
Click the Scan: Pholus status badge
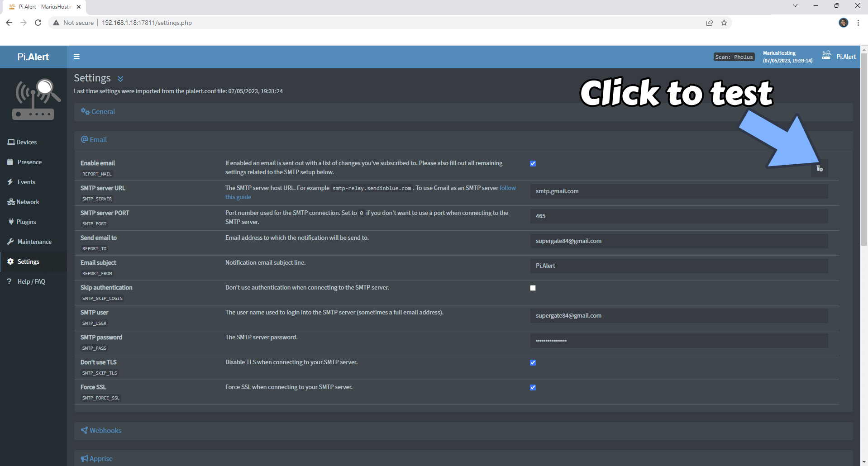pyautogui.click(x=734, y=57)
